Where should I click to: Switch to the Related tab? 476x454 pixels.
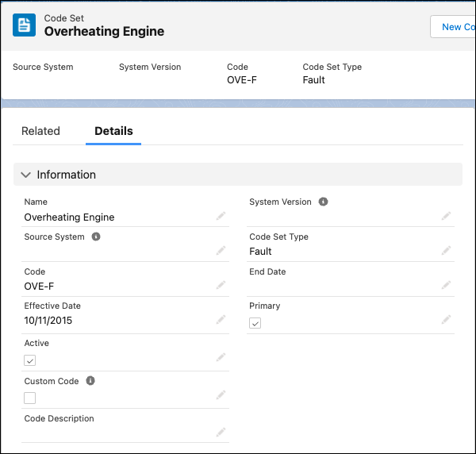pos(40,131)
